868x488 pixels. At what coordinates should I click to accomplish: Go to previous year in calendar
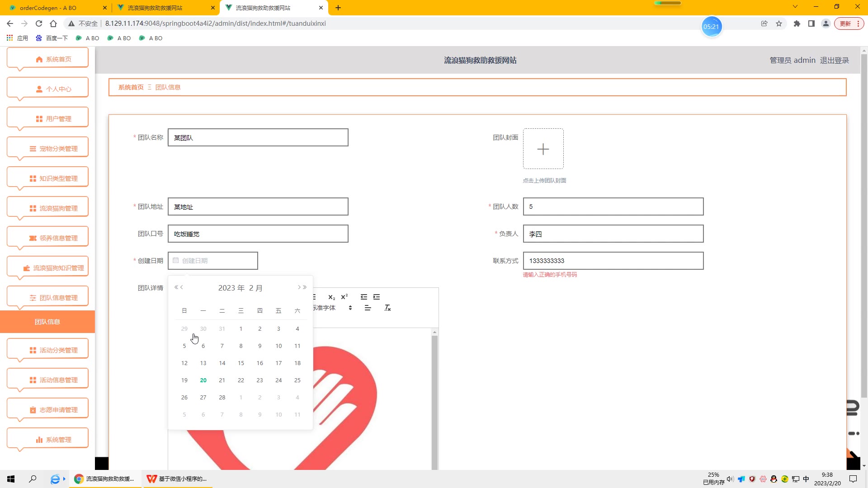click(176, 287)
